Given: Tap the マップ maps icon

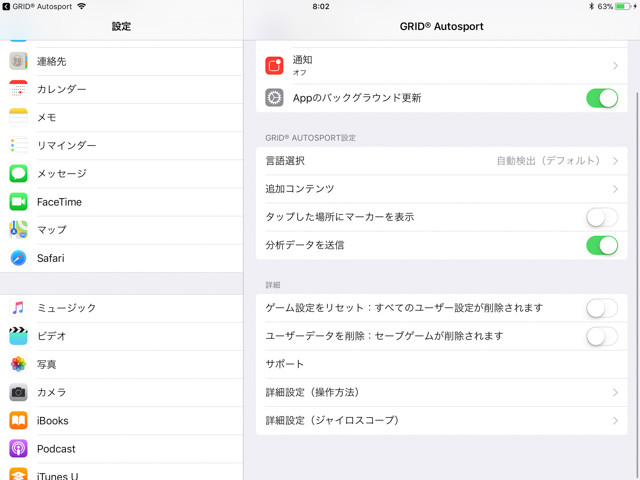Looking at the screenshot, I should (18, 230).
